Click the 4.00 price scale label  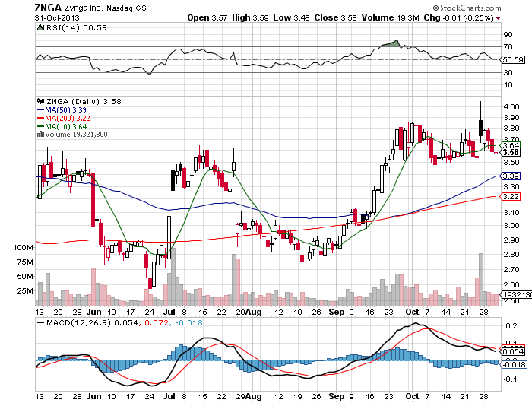[x=511, y=106]
